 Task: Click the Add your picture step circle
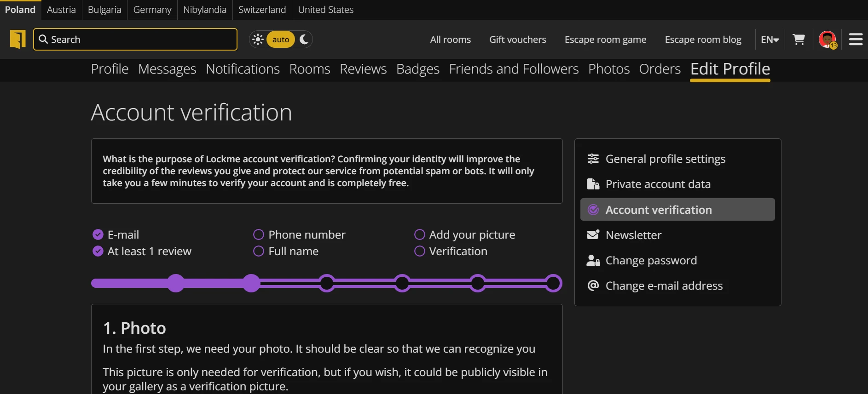click(419, 235)
